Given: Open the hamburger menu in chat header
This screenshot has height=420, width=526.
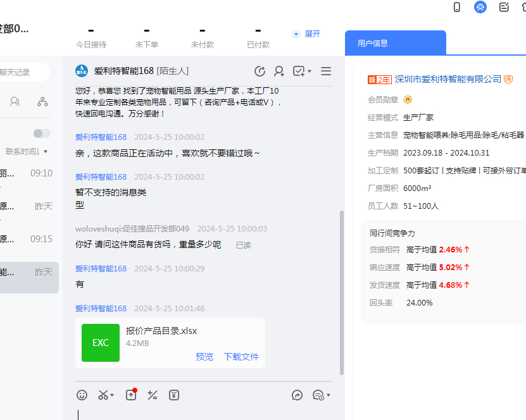Looking at the screenshot, I should 326,71.
